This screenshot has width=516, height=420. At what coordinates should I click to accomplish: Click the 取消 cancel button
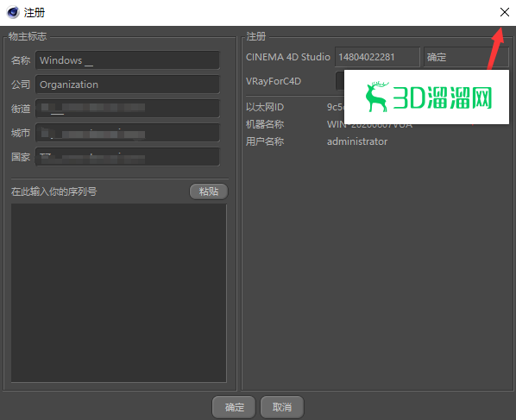click(282, 407)
